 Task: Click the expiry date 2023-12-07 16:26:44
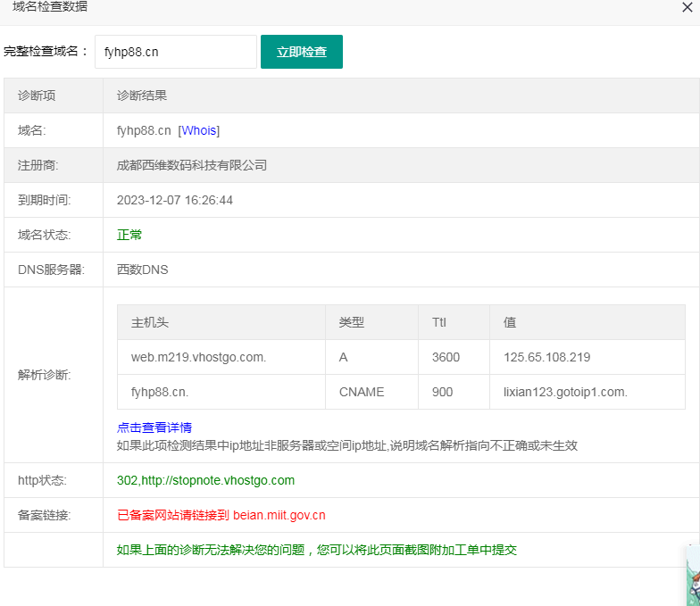[x=175, y=200]
